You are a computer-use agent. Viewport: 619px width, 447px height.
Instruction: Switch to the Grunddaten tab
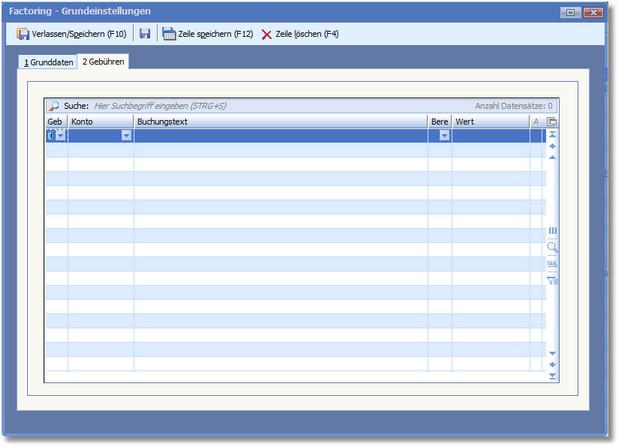(49, 62)
